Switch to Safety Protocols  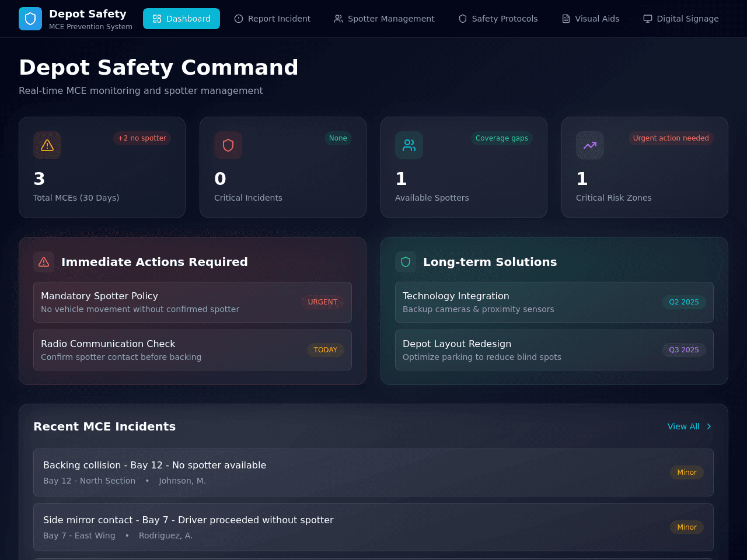[x=498, y=19]
